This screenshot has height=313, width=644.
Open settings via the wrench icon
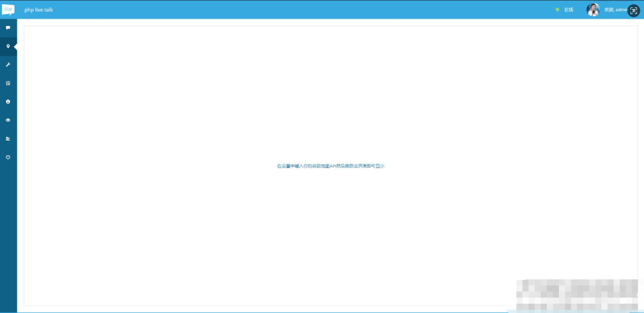click(8, 65)
